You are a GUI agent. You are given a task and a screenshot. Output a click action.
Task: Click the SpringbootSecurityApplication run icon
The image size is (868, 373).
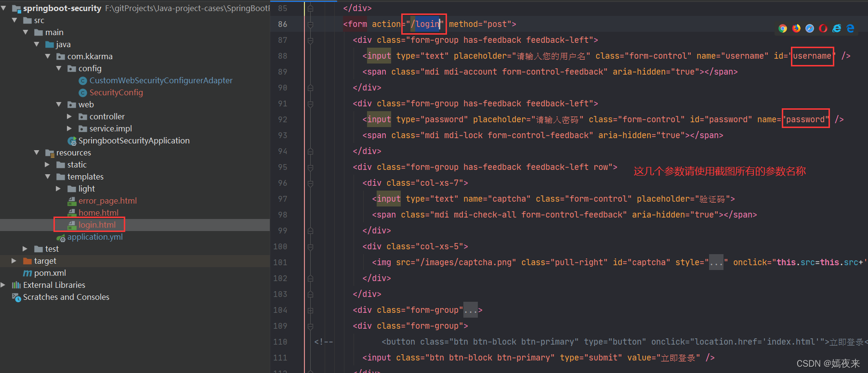tap(72, 141)
